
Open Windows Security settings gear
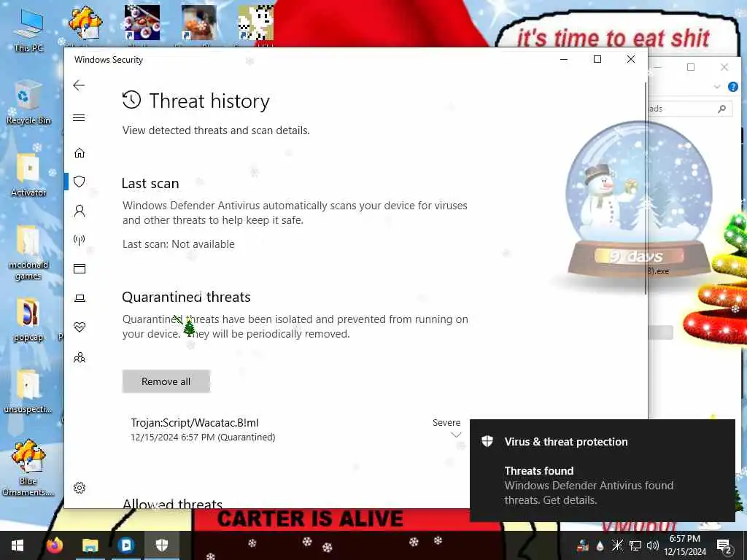79,488
